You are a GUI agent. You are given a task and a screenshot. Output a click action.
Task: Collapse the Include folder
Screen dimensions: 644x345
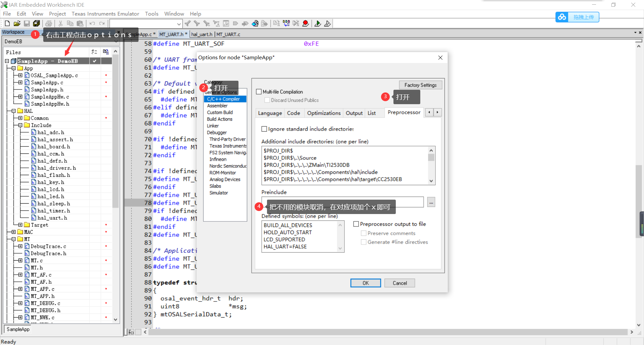tap(20, 125)
